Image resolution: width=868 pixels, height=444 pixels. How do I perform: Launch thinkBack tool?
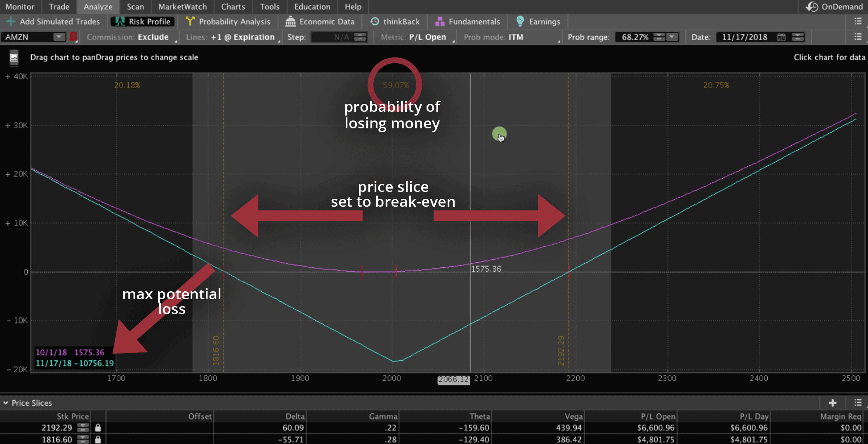(375, 21)
